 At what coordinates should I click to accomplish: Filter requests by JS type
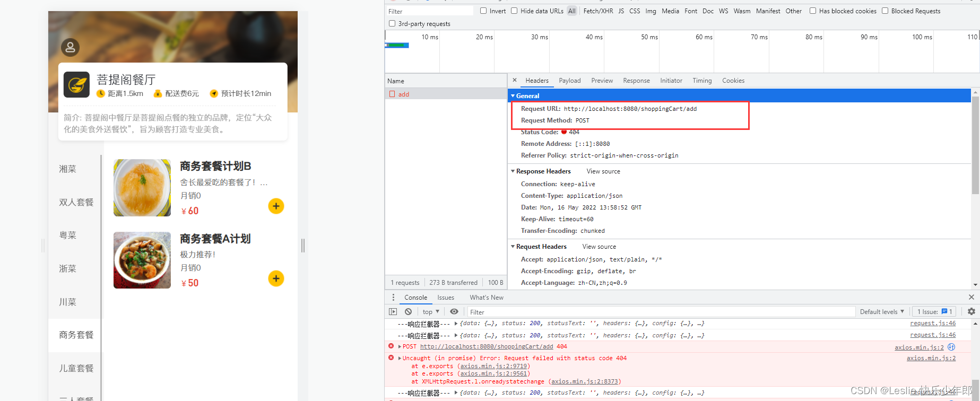click(x=621, y=11)
